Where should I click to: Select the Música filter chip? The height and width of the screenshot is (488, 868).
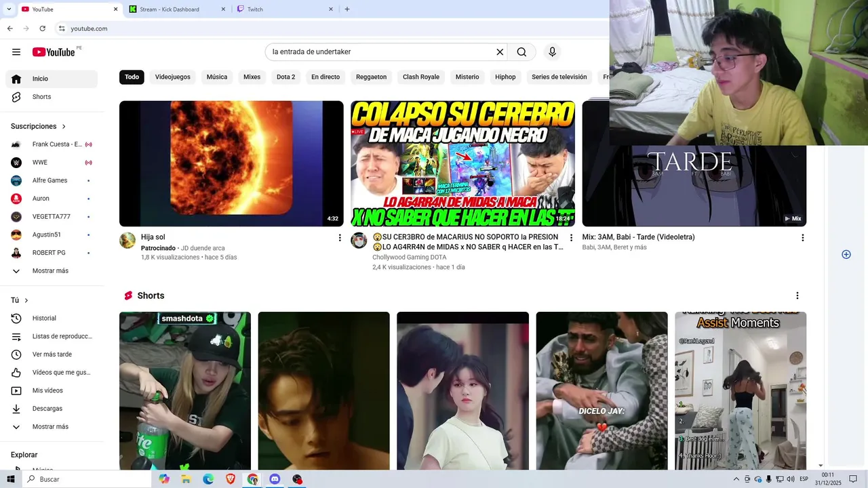pos(217,77)
